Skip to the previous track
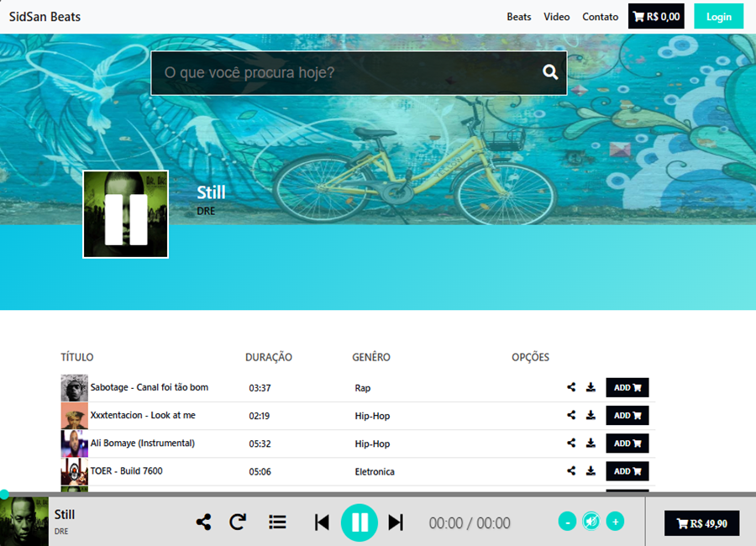 (322, 522)
